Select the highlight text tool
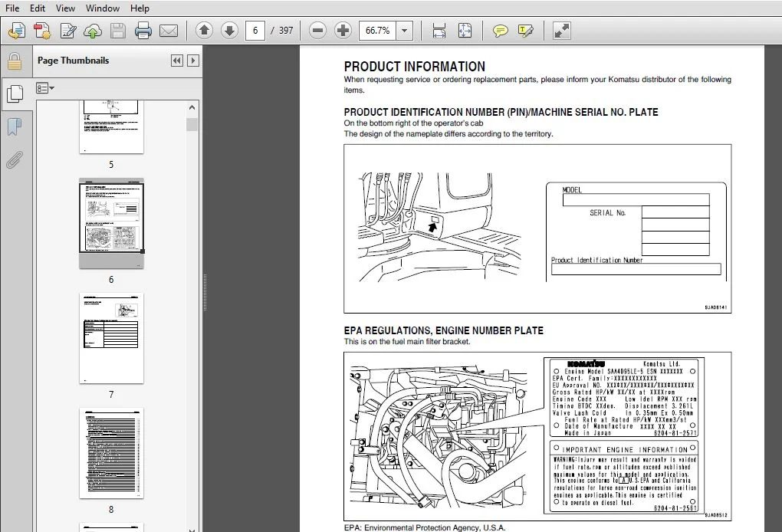 coord(525,31)
